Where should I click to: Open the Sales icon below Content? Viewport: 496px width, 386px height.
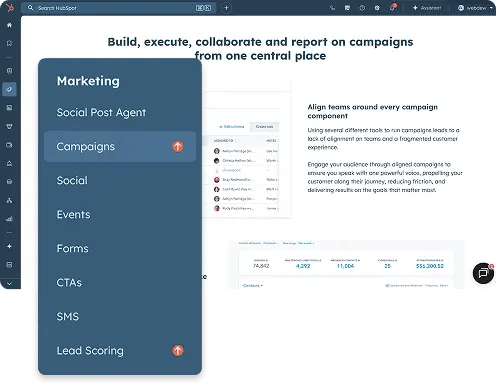pyautogui.click(x=9, y=126)
